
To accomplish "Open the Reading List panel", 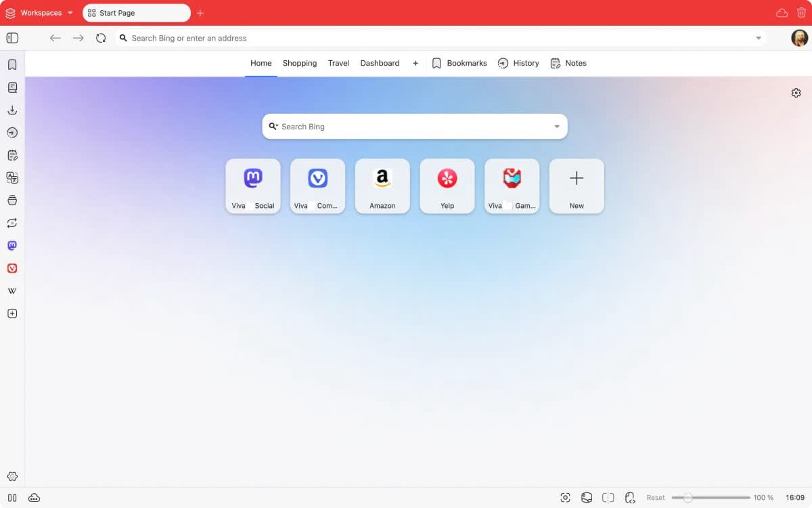I will point(12,87).
